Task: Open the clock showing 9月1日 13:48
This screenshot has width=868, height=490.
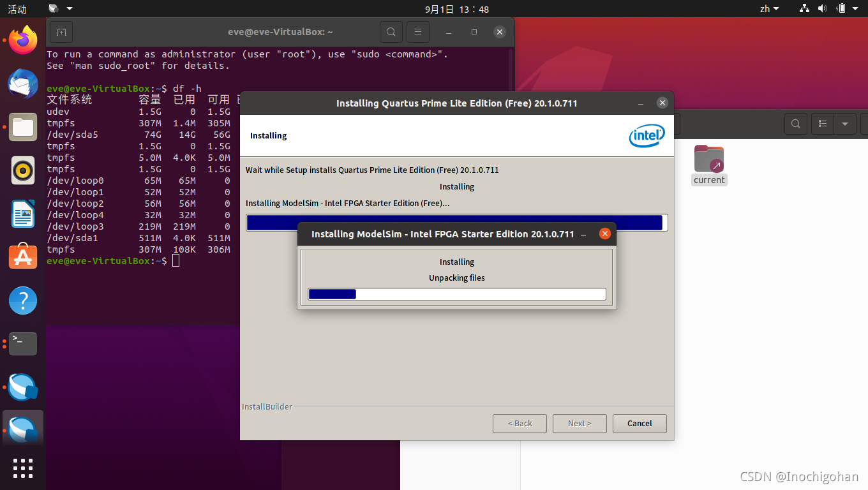Action: [457, 9]
